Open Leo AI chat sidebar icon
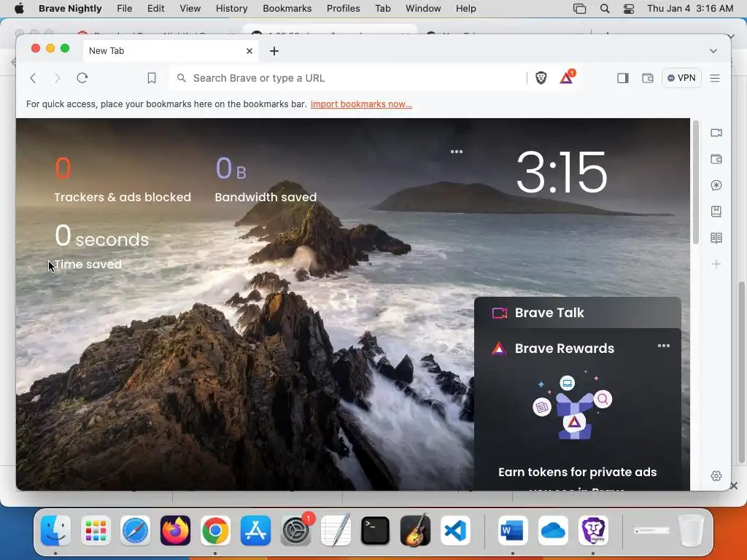Screen dimensions: 747x560 (x=716, y=185)
